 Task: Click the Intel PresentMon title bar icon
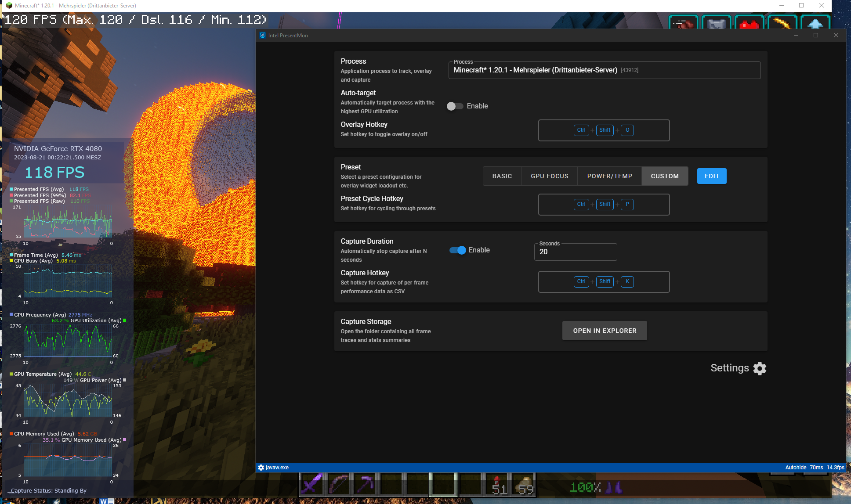pyautogui.click(x=262, y=35)
